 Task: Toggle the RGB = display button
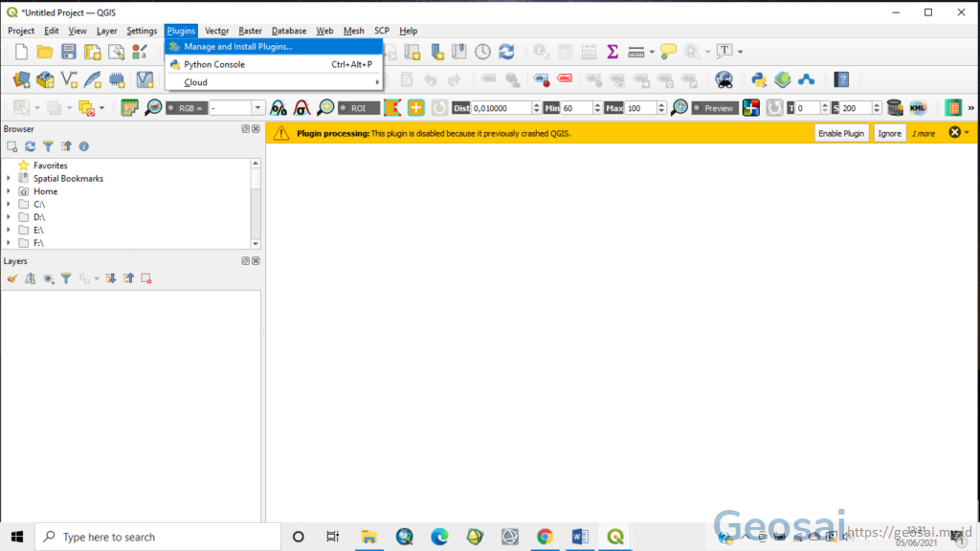coord(186,108)
